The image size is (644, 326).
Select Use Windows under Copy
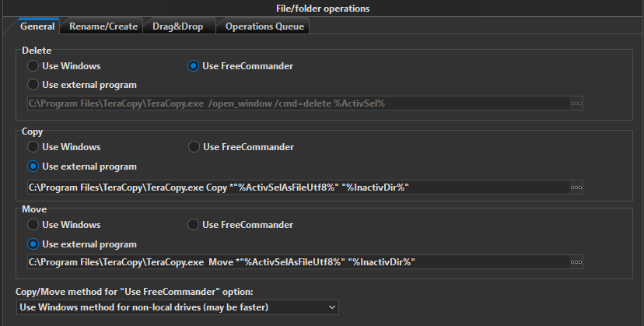coord(33,147)
